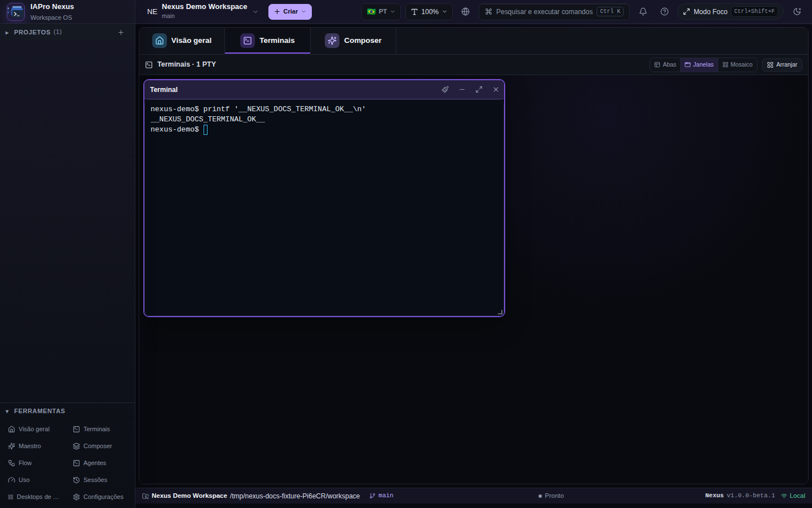Switch terminal layout to Abas
The image size is (812, 508).
pos(665,65)
